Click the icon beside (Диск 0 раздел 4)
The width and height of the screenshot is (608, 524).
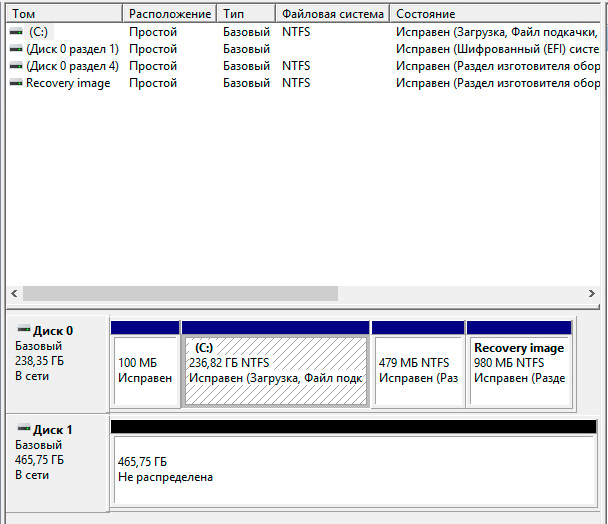(x=16, y=66)
